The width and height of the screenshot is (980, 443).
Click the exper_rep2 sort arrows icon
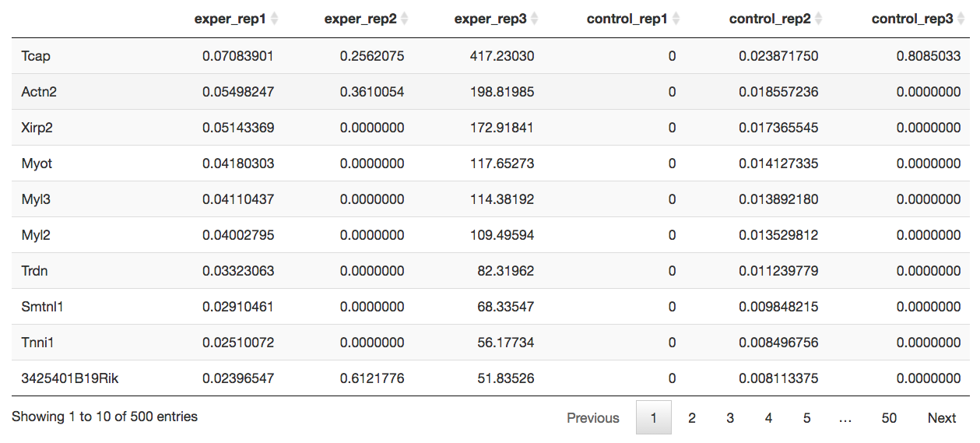pyautogui.click(x=404, y=19)
